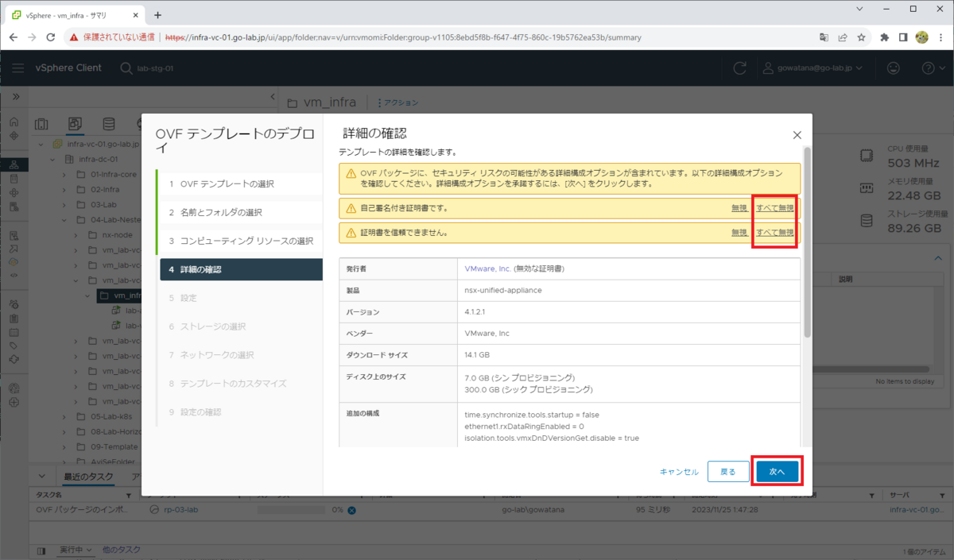Click the smiley feedback icon
Image resolution: width=954 pixels, height=560 pixels.
click(894, 68)
